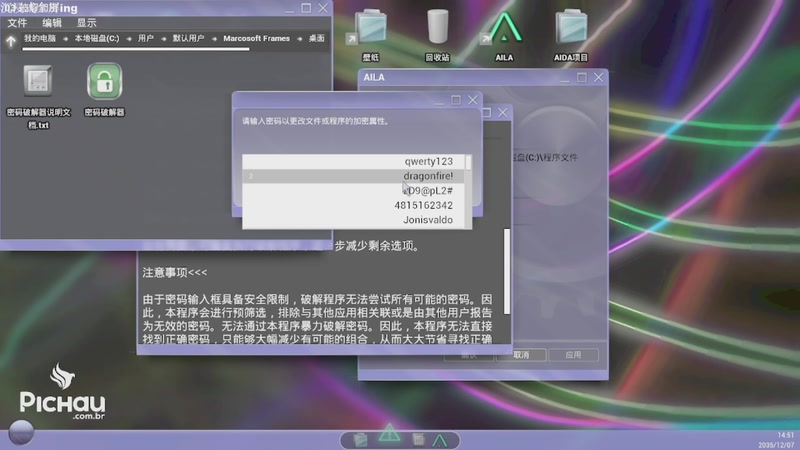Screen dimensions: 800x450
Task: Minimize the AILA window
Action: coord(564,79)
